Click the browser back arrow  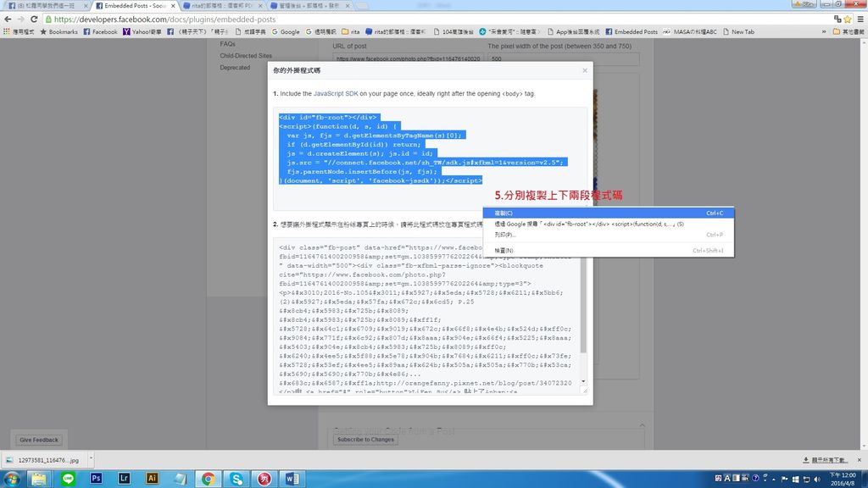[x=8, y=19]
